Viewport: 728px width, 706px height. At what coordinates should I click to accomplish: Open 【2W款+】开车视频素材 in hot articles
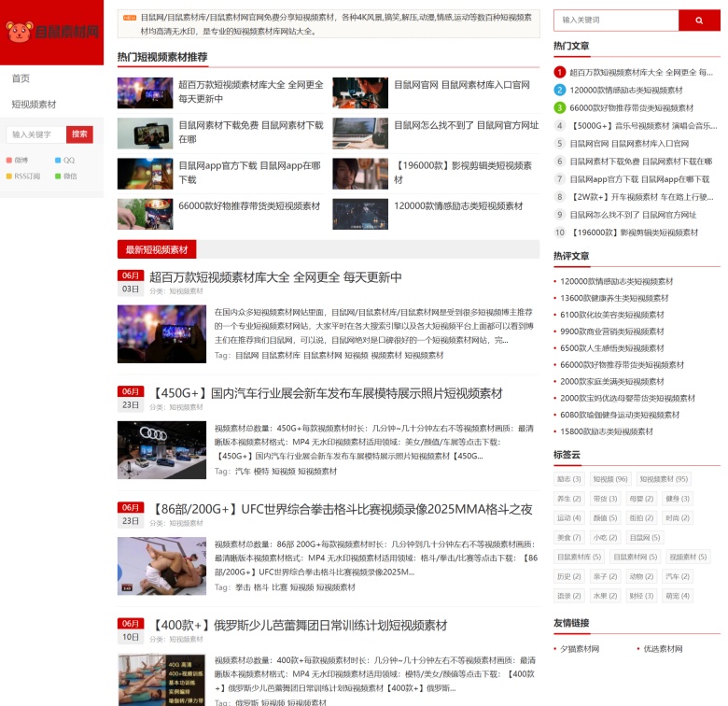(x=641, y=197)
